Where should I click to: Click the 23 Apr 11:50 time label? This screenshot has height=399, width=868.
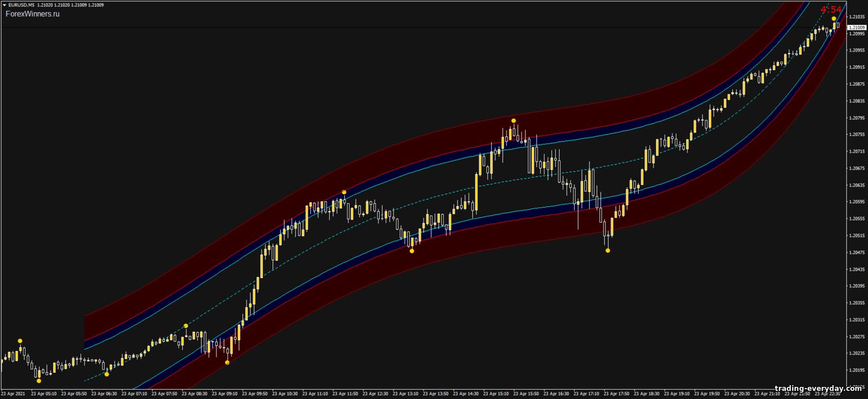pyautogui.click(x=345, y=394)
